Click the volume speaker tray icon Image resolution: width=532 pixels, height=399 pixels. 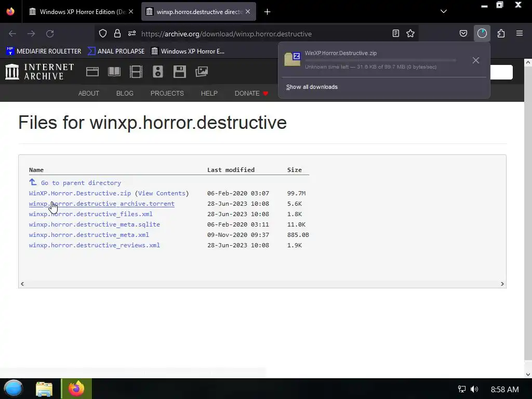474,389
